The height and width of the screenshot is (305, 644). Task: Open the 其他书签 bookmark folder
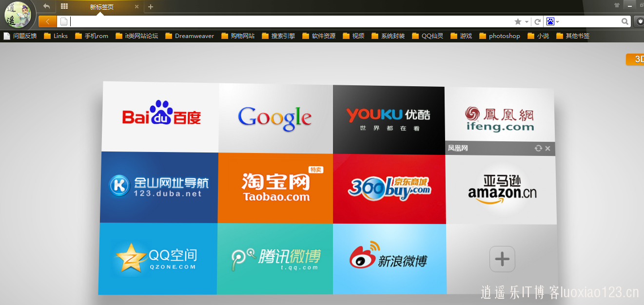(x=572, y=36)
